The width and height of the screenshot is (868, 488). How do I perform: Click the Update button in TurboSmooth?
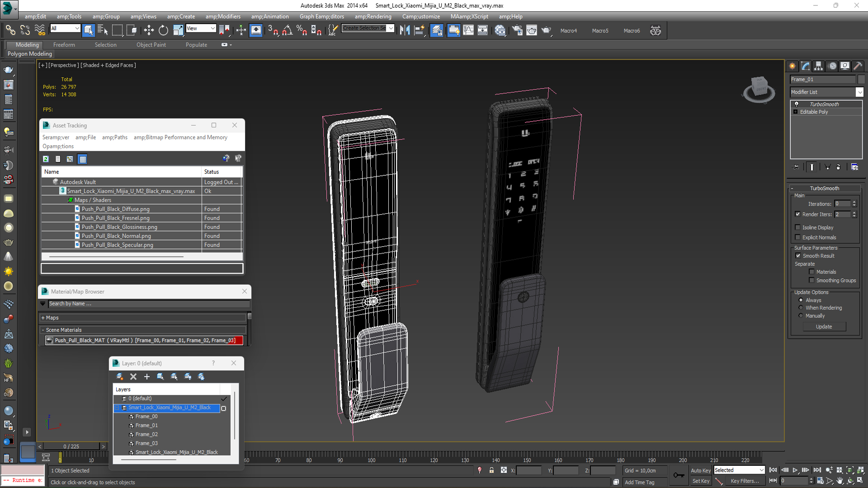(x=824, y=327)
